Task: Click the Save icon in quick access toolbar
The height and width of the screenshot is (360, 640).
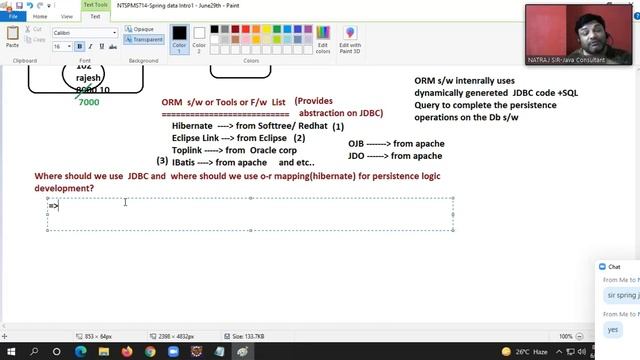Action: click(x=19, y=5)
